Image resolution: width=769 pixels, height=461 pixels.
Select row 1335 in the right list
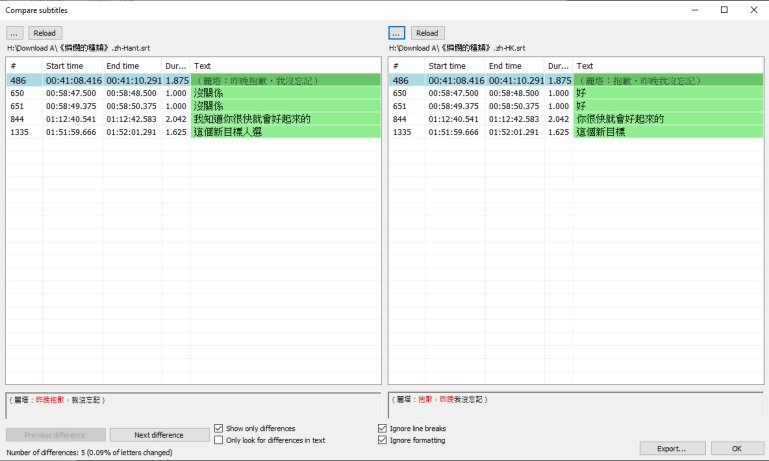pos(576,132)
